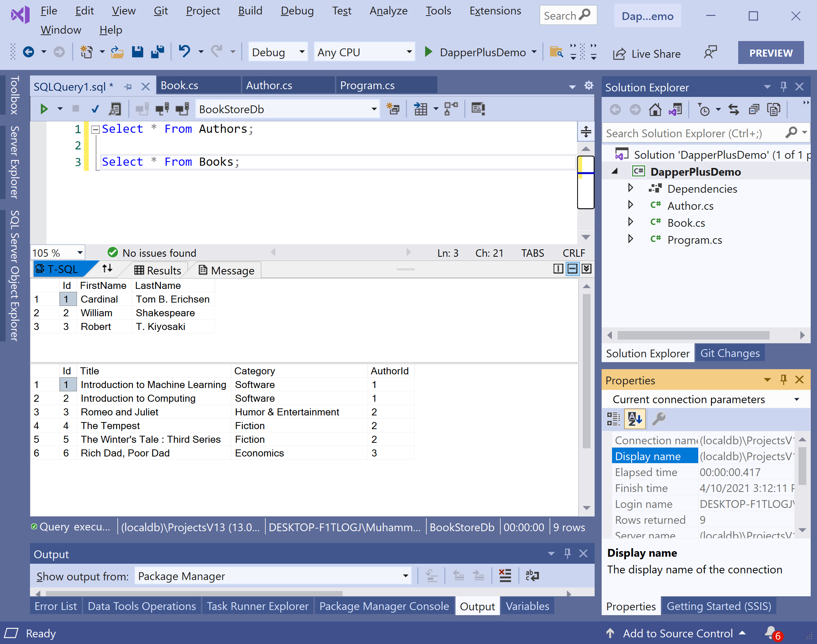This screenshot has width=817, height=644.
Task: Open the Debug configuration dropdown
Action: (302, 52)
